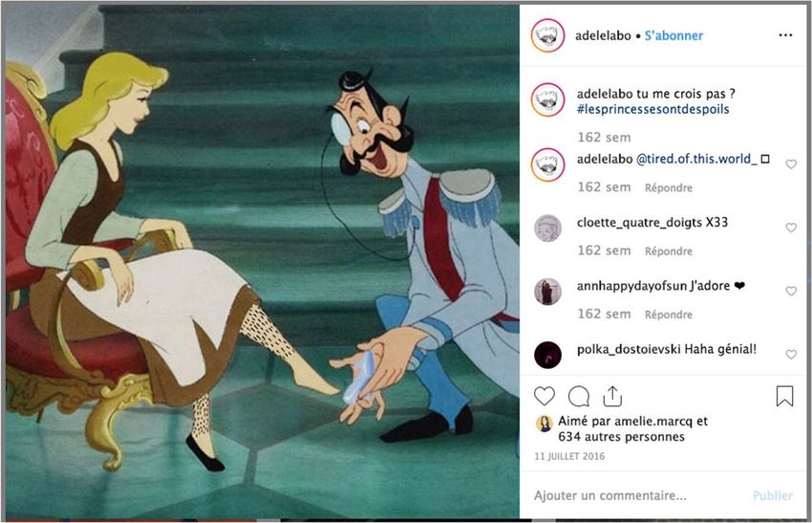Viewport: 812px width, 523px height.
Task: Save the post with the bookmark icon
Action: pos(784,396)
